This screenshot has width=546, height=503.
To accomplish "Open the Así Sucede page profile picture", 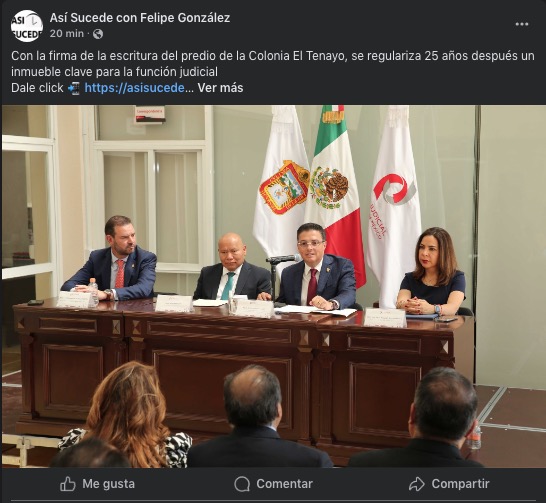I will coord(27,26).
